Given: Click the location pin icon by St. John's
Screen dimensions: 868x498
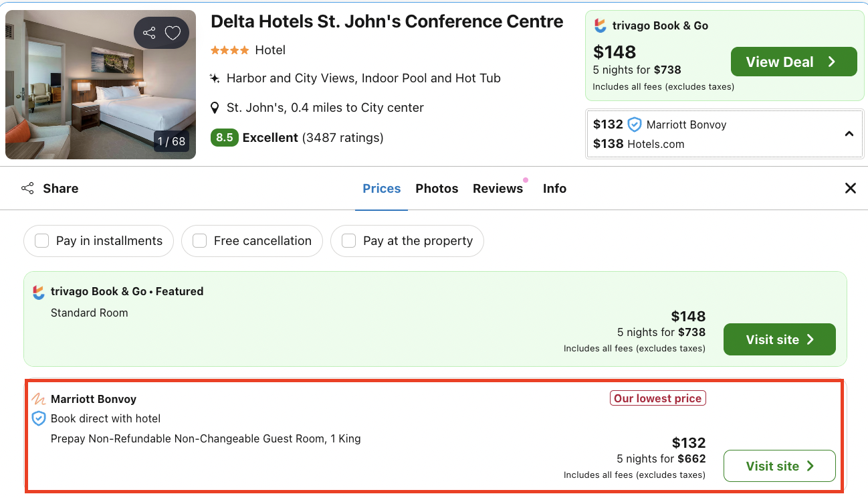Looking at the screenshot, I should pyautogui.click(x=215, y=108).
